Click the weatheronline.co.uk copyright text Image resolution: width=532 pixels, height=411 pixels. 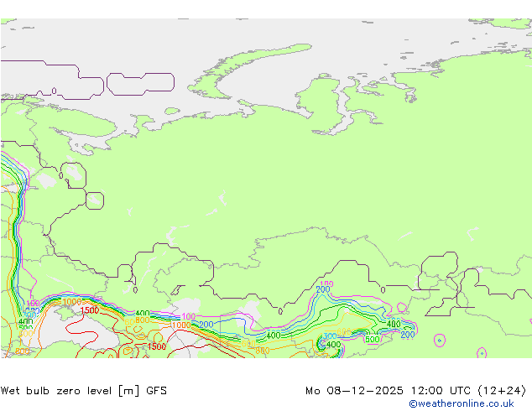pos(461,403)
